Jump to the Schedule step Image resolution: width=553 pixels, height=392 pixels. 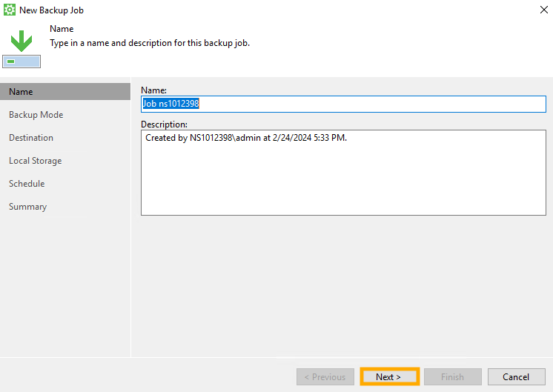[x=27, y=184]
